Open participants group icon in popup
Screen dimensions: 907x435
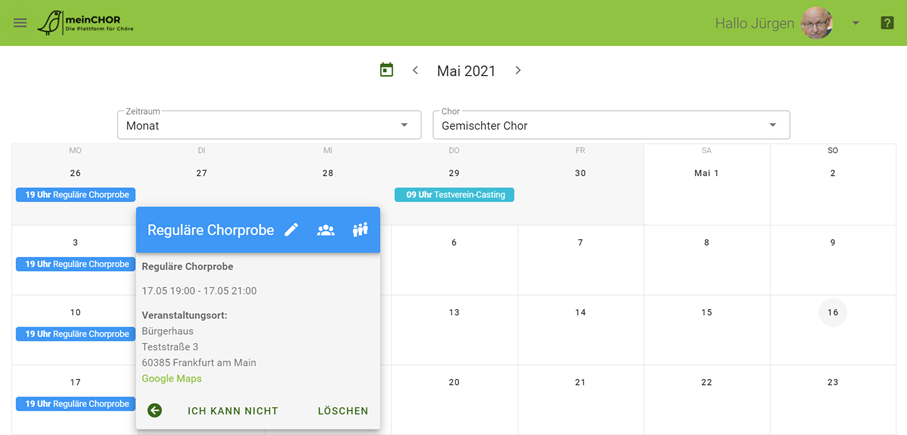coord(326,230)
